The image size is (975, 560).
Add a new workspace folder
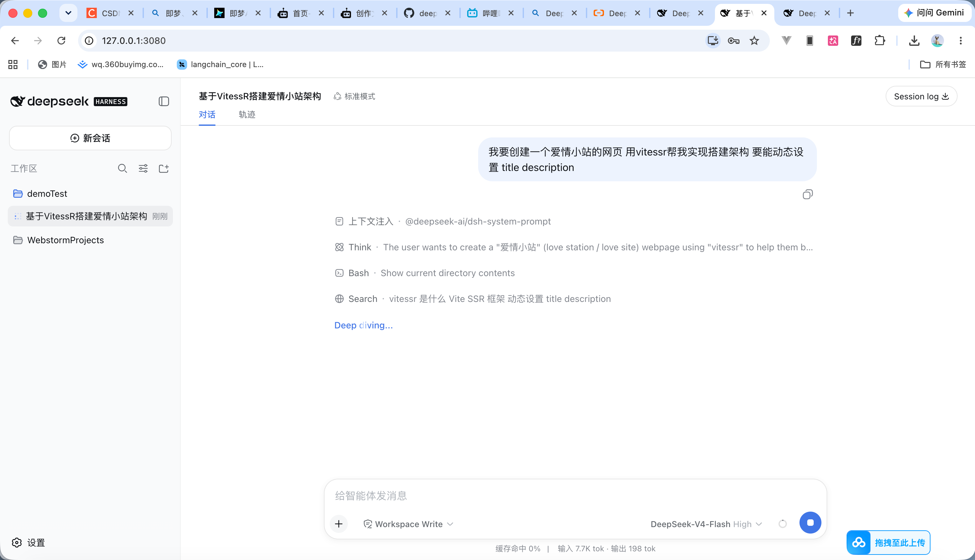point(164,168)
